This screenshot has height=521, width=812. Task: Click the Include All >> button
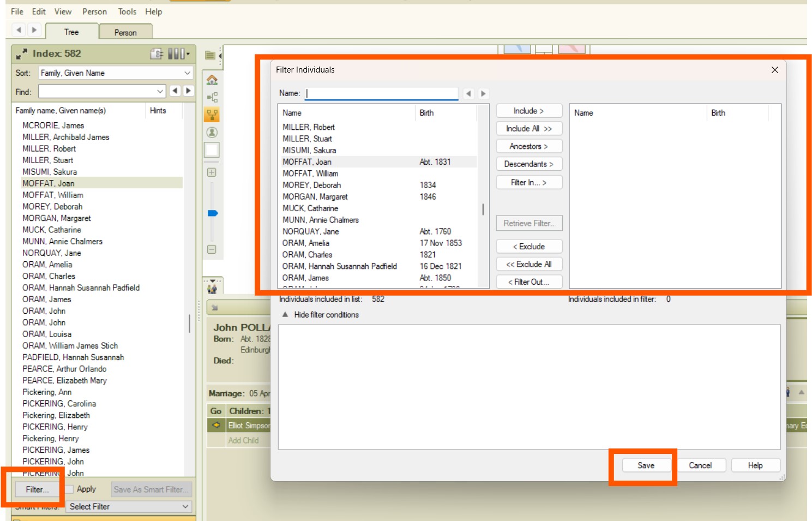point(528,129)
